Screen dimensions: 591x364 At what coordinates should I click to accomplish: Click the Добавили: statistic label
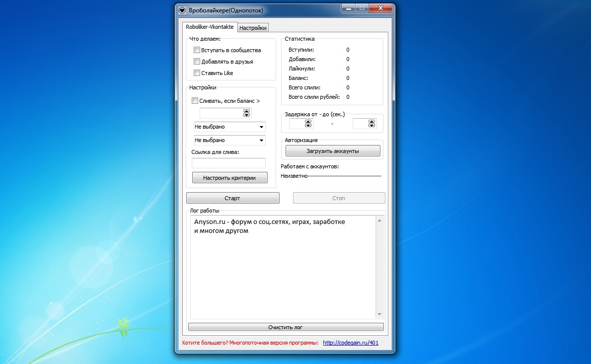[302, 59]
